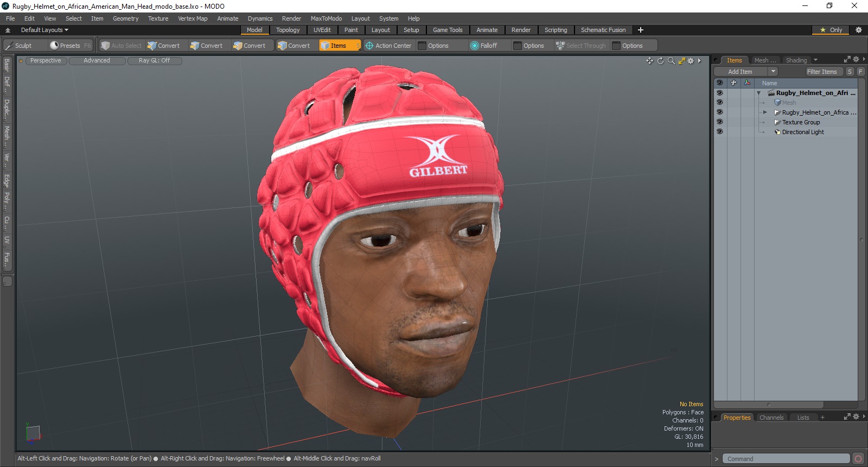Viewport: 868px width, 467px height.
Task: Click the Mesh cube icon in tree
Action: [777, 103]
